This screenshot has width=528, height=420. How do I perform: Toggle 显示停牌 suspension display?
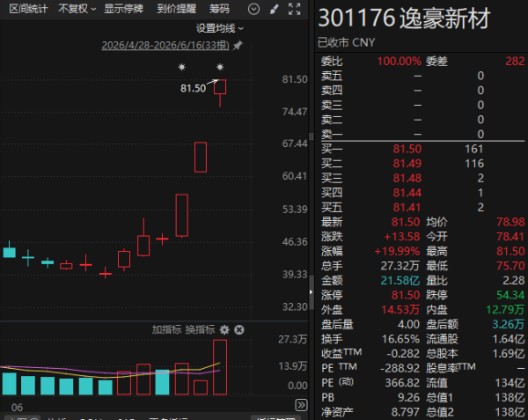(123, 9)
